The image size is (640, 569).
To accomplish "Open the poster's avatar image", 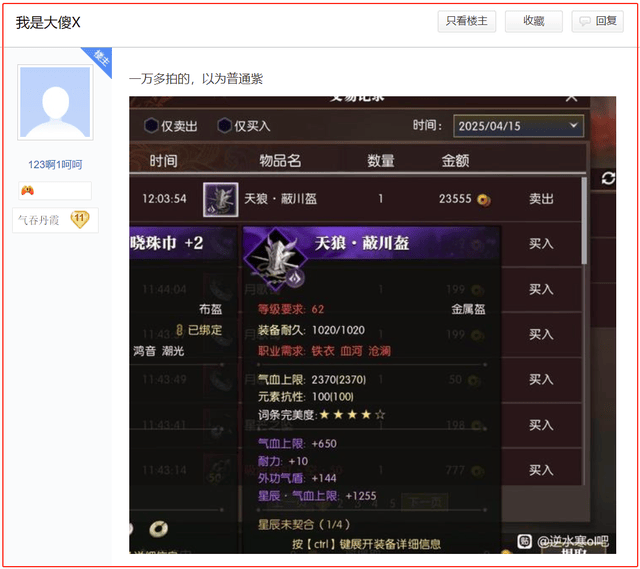I will [x=55, y=102].
